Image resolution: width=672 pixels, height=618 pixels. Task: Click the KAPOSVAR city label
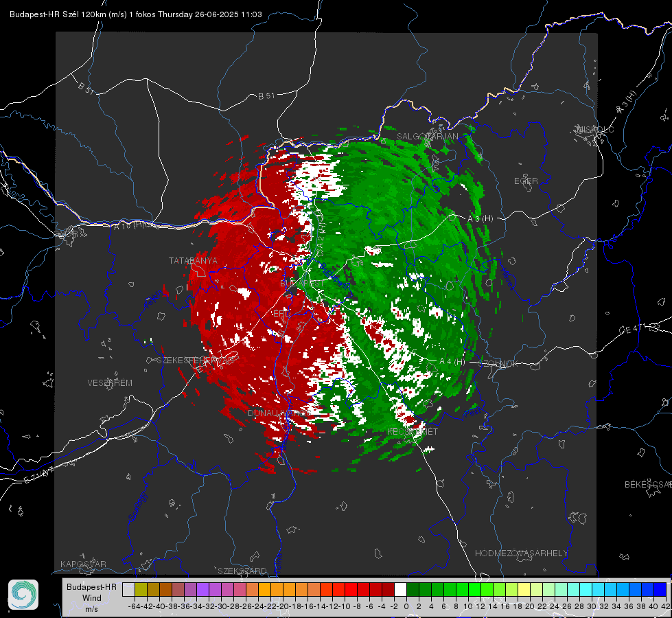[x=83, y=564]
